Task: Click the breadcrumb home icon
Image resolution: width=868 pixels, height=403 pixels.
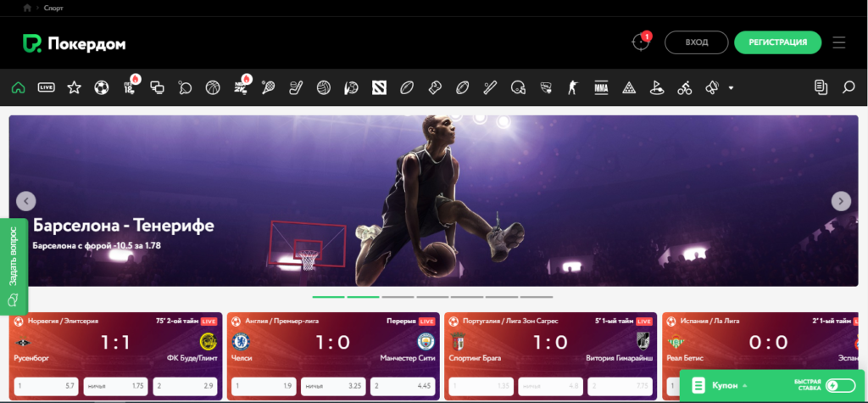Action: [27, 8]
